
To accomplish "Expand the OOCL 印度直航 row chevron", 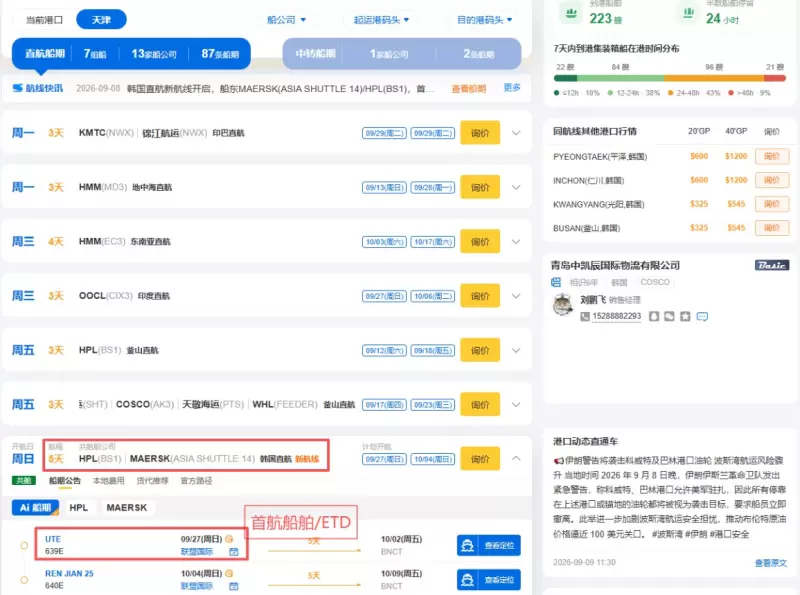I will (x=516, y=296).
